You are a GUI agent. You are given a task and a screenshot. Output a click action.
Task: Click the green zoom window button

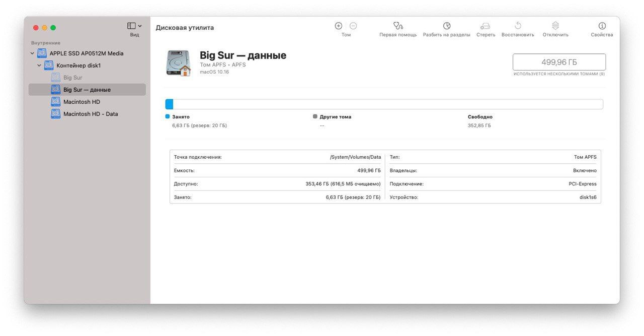53,28
